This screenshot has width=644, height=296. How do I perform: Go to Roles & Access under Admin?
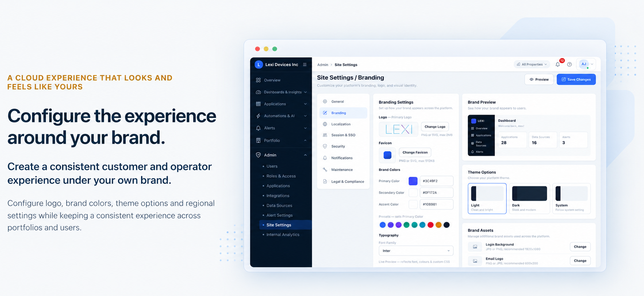pos(281,176)
